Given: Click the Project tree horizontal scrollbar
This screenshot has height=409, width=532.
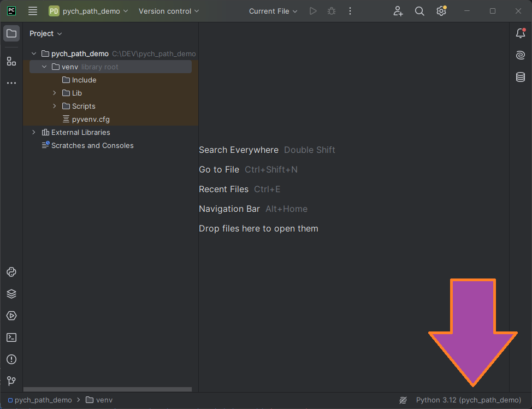Looking at the screenshot, I should click(x=108, y=389).
